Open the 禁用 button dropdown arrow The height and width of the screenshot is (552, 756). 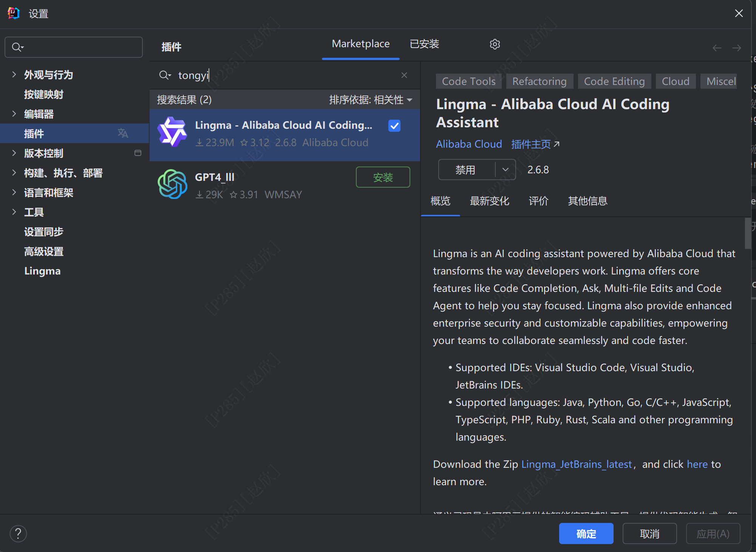click(506, 170)
